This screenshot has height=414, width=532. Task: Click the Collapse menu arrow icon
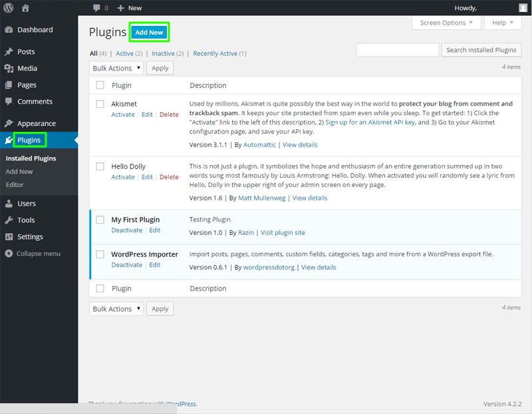pos(9,254)
